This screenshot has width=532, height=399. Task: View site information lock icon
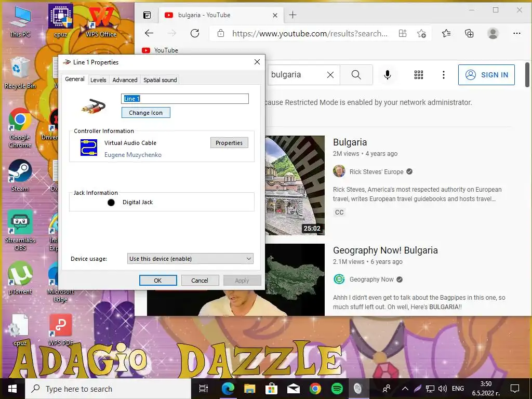point(220,33)
